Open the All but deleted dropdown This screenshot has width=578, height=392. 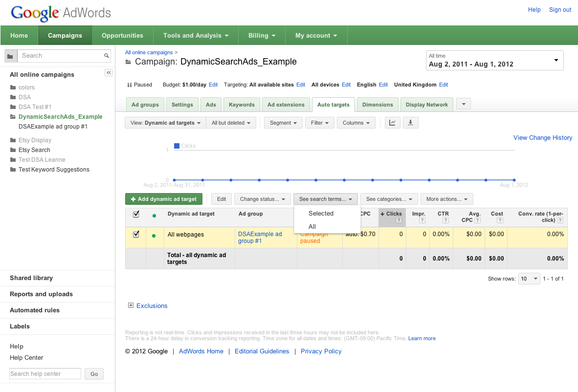point(231,123)
